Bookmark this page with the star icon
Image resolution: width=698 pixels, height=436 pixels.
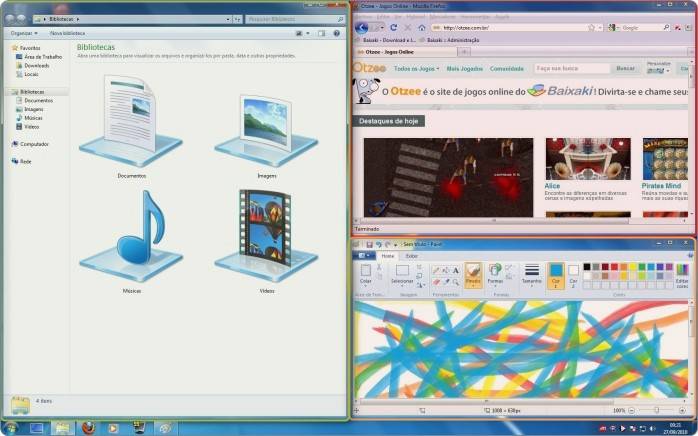point(591,28)
